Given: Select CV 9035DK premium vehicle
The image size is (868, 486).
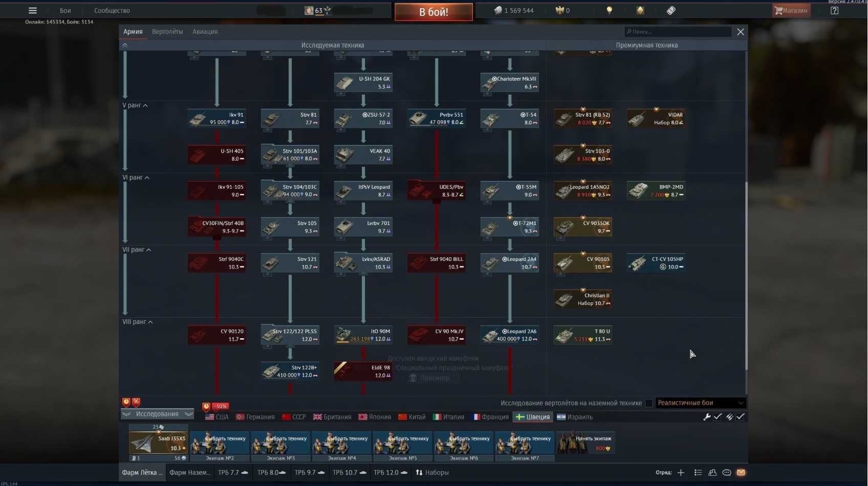Looking at the screenshot, I should pos(582,227).
